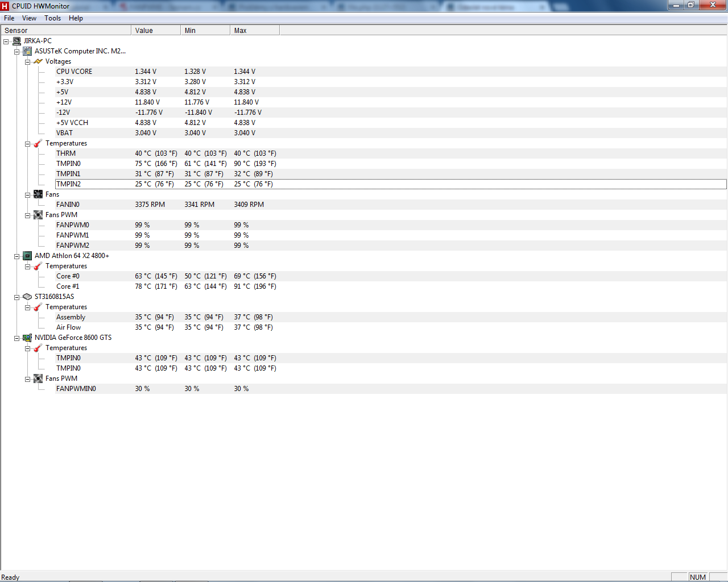This screenshot has height=582, width=728.
Task: Click the Max column header
Action: [255, 31]
